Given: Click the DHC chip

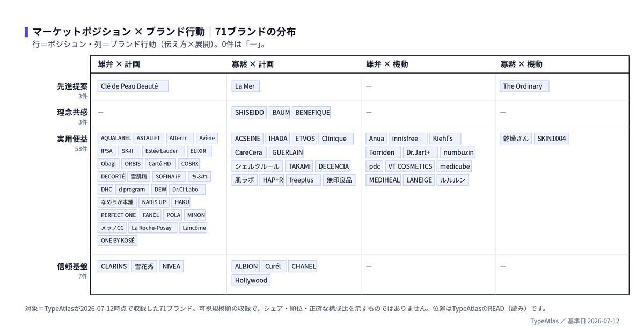Looking at the screenshot, I should point(106,189).
